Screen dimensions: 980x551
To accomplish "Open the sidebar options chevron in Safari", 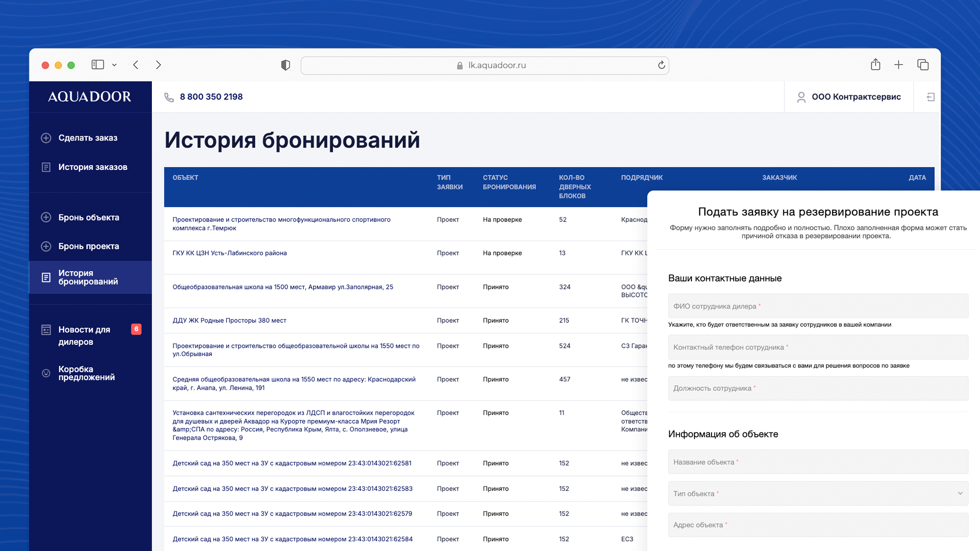I will coord(115,65).
